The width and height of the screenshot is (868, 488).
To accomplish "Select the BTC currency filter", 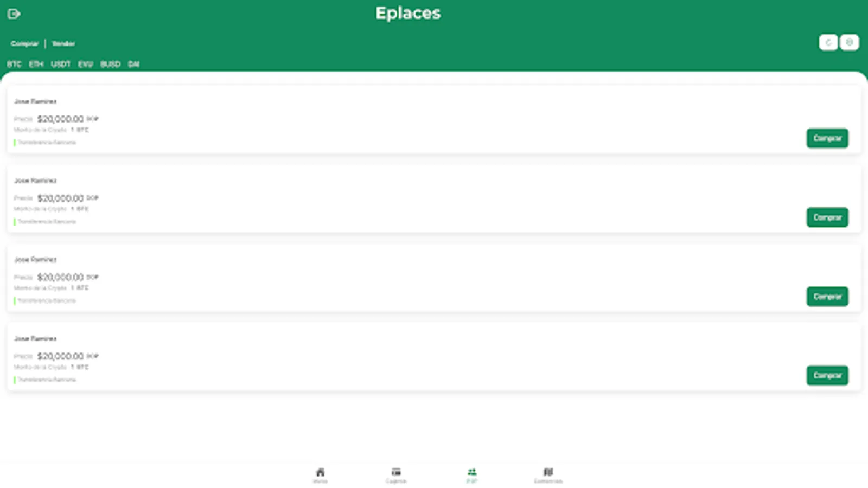I will point(14,64).
